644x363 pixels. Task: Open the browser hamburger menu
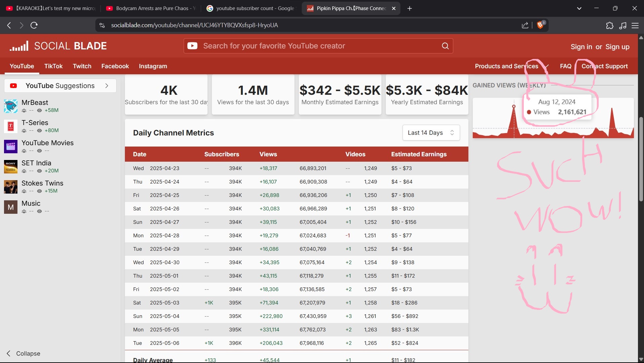tap(635, 25)
